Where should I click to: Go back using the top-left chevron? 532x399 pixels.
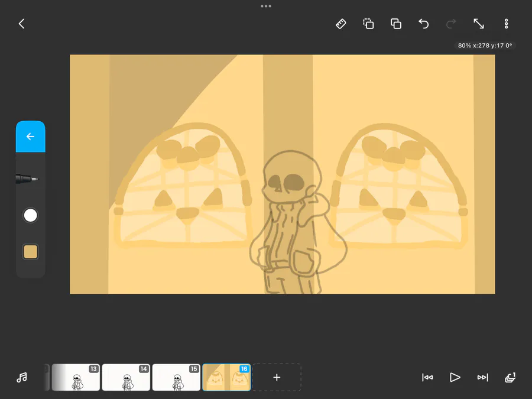(22, 24)
